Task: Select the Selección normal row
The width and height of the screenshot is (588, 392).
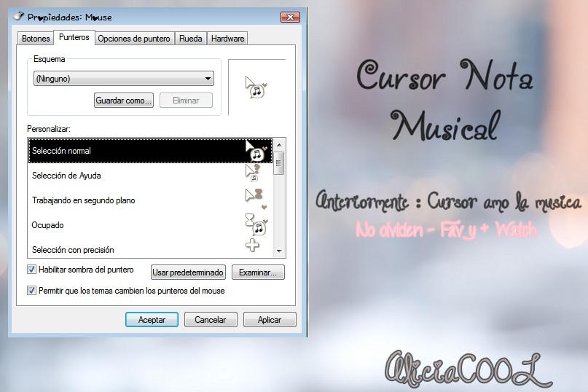Action: click(x=150, y=151)
